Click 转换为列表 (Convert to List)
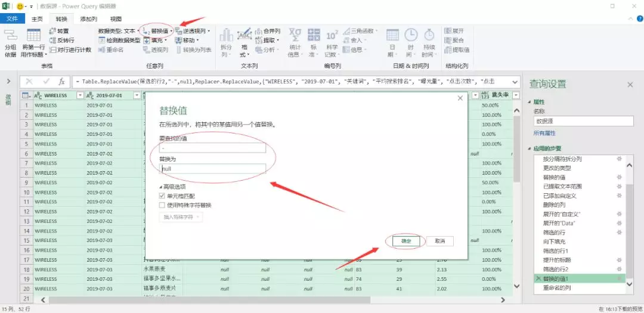The image size is (644, 313). (193, 49)
